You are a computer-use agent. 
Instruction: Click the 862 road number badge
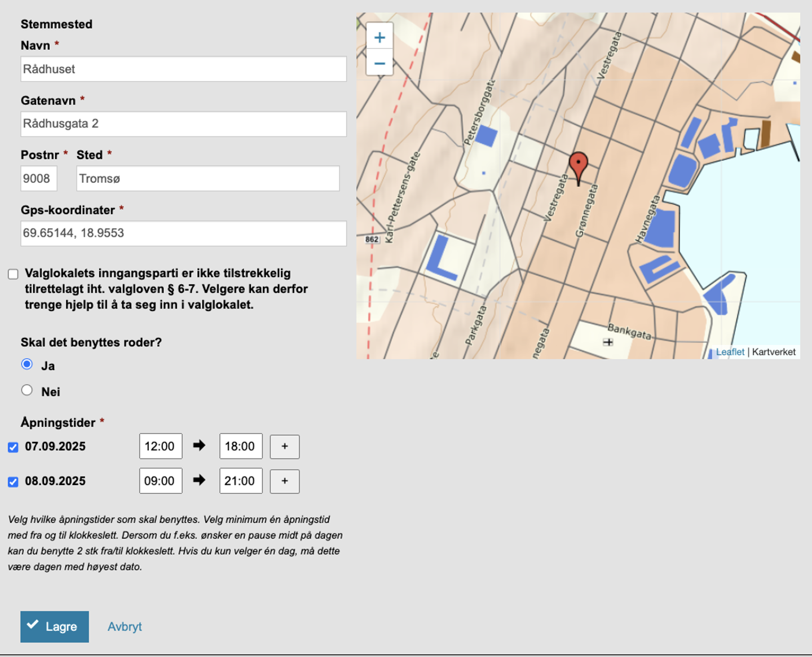[372, 239]
